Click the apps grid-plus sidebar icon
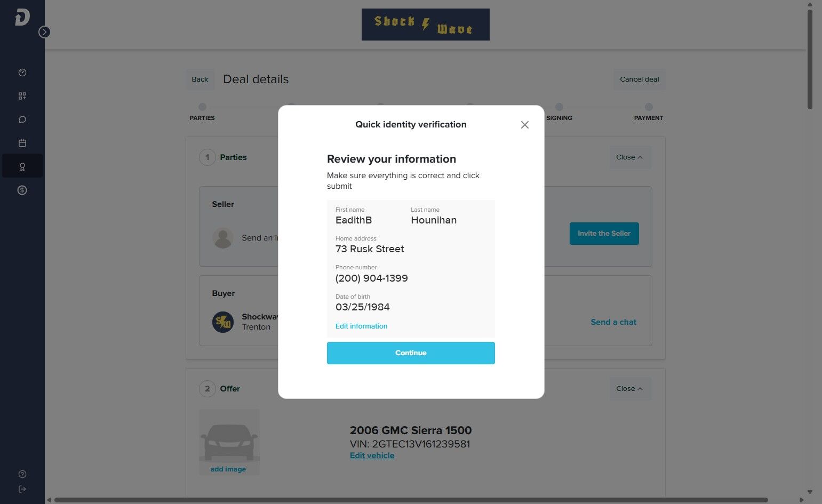Viewport: 822px width, 504px height. click(x=22, y=96)
